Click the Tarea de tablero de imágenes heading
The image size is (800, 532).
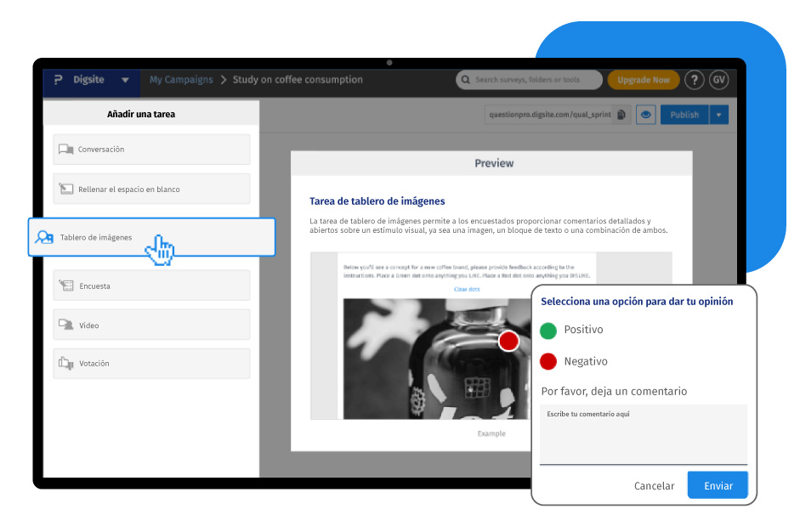pos(377,201)
